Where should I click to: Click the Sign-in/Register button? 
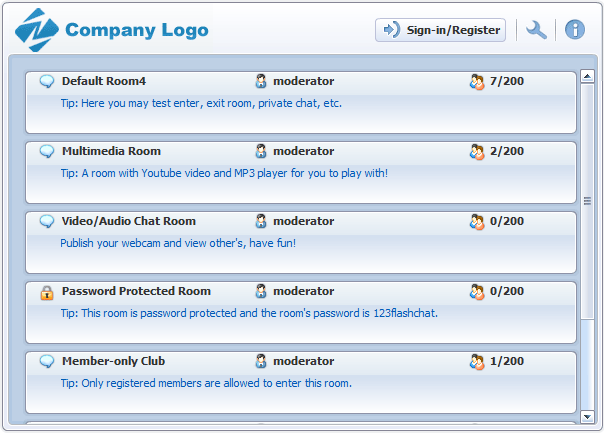(441, 30)
